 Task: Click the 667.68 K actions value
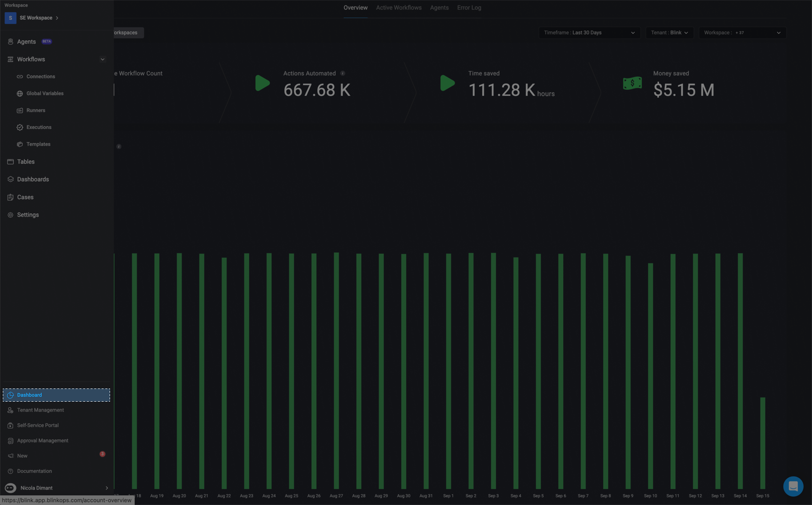tap(317, 90)
